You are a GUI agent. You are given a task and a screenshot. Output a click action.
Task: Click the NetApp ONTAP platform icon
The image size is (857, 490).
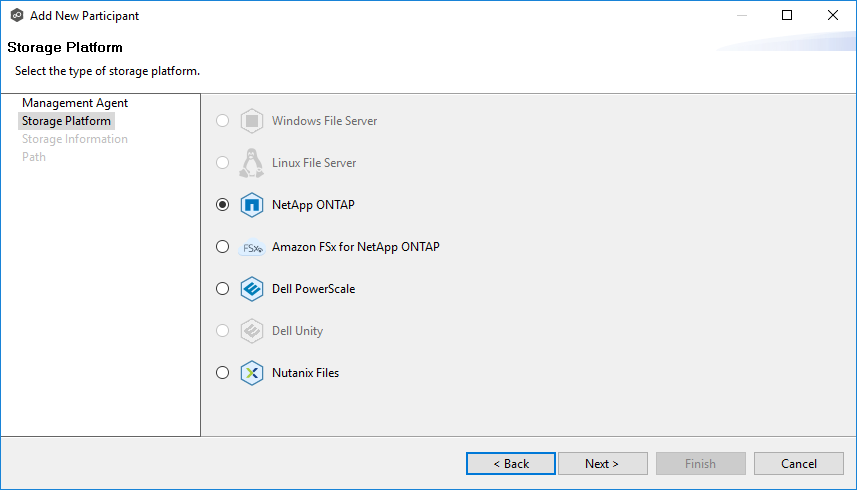coord(251,205)
